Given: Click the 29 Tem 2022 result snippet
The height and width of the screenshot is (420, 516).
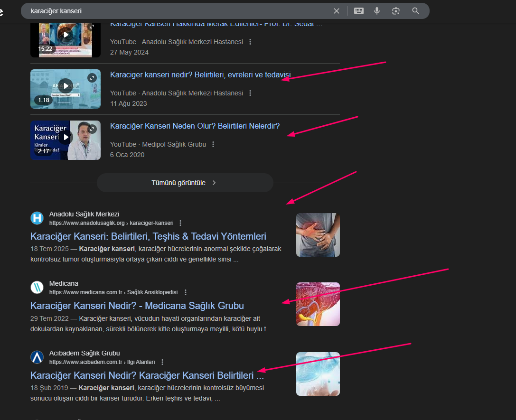Looking at the screenshot, I should (x=152, y=324).
